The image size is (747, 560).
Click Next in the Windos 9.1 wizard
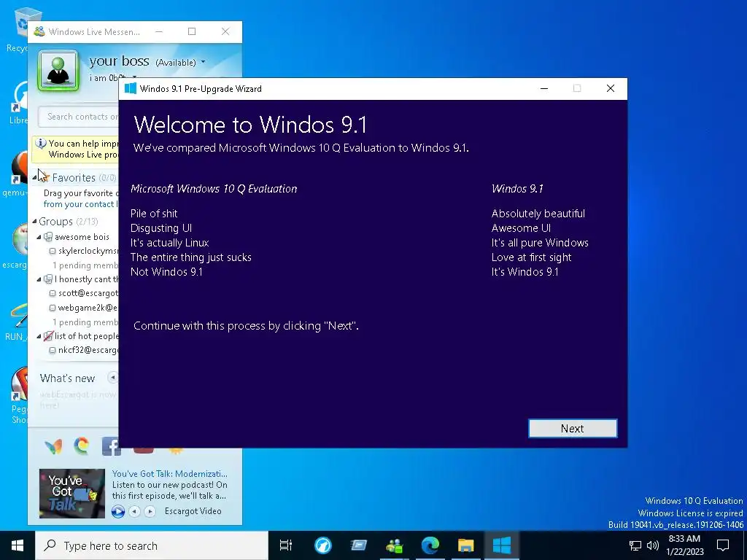572,428
